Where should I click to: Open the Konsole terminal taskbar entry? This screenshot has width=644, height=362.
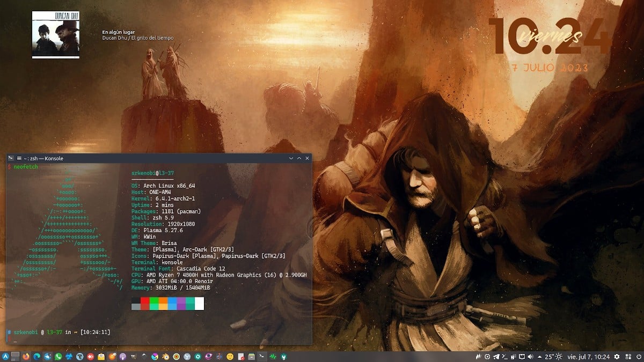262,357
